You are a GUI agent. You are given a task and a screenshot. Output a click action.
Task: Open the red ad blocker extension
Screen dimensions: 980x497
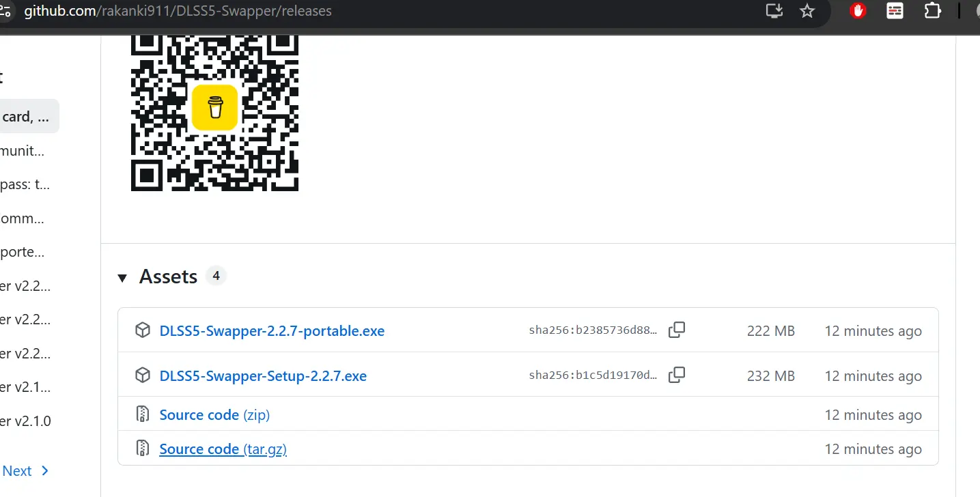tap(858, 11)
